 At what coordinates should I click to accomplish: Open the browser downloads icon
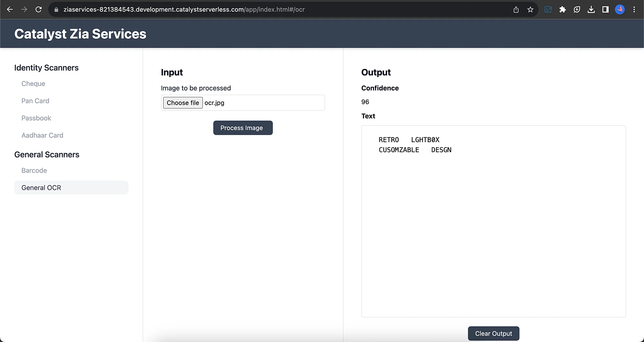click(x=591, y=10)
